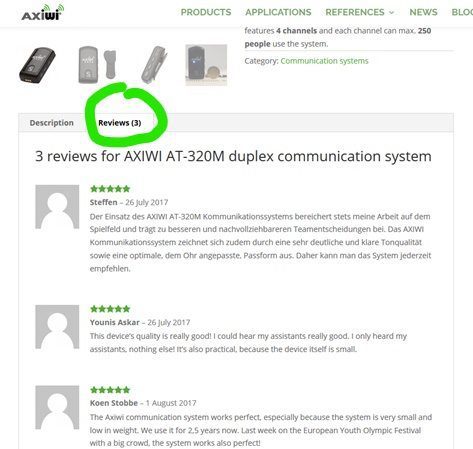Screen dimensions: 473x449
Task: Click Younis Askar's avatar image
Action: (x=57, y=327)
